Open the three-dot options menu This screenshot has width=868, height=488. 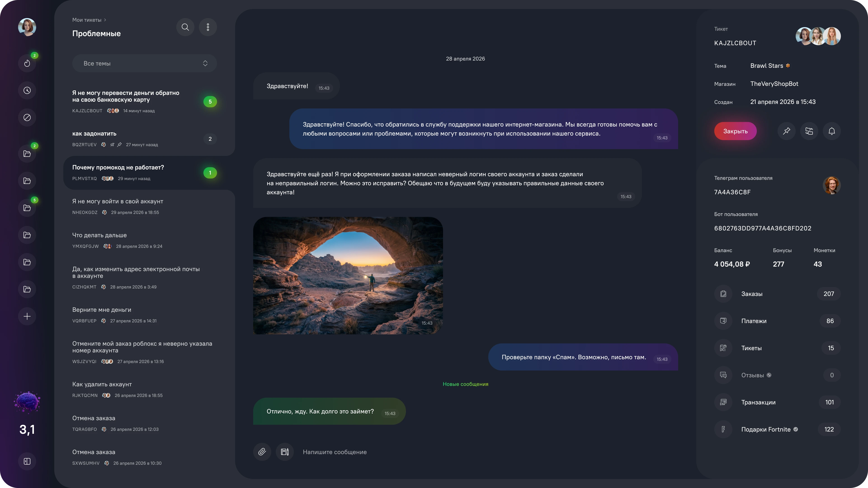coord(208,27)
